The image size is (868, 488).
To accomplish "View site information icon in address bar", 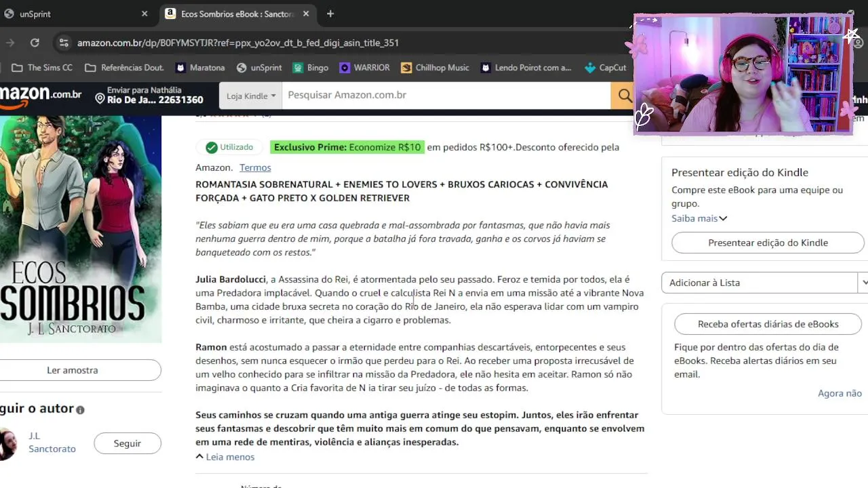I will [64, 43].
